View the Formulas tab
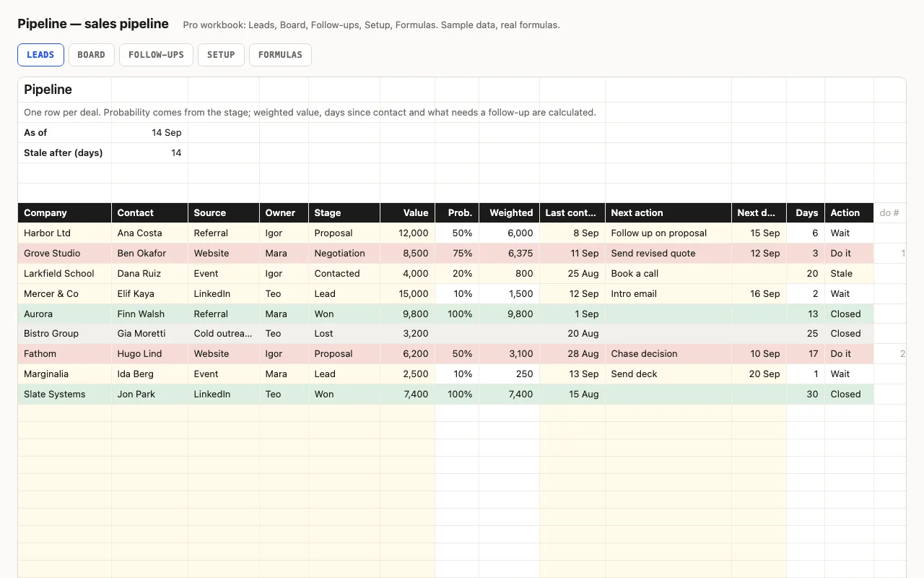Screen dimensions: 924x578 pos(280,55)
